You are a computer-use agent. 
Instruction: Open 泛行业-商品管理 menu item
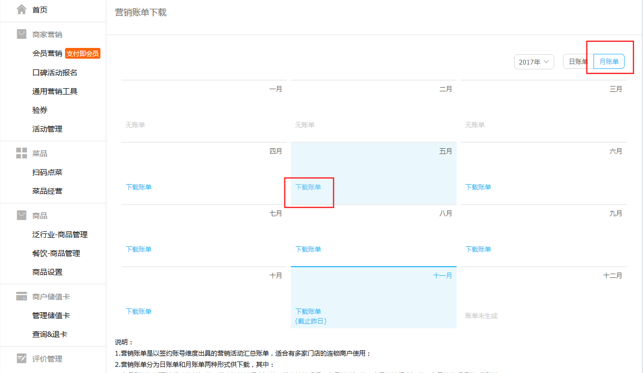click(x=60, y=234)
